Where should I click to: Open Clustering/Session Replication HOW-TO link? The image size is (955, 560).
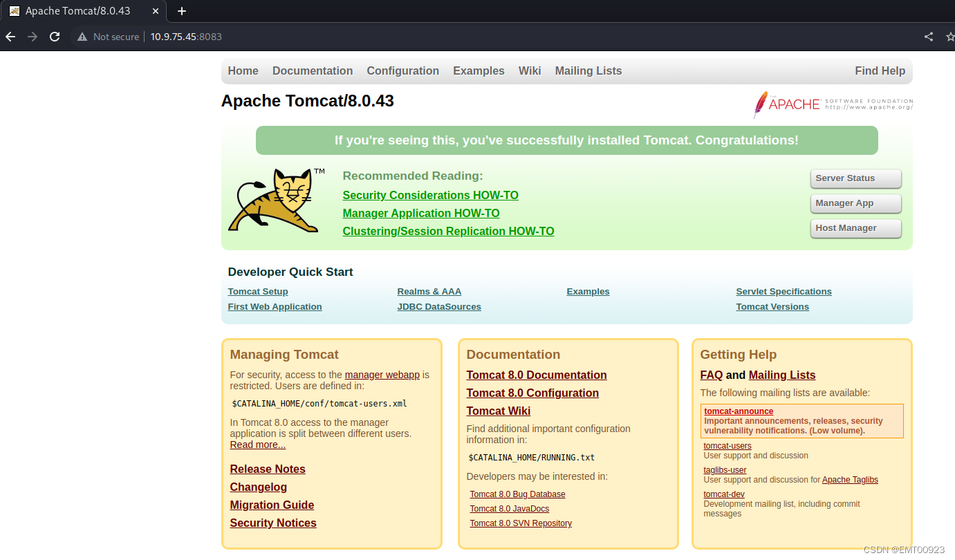(x=448, y=231)
